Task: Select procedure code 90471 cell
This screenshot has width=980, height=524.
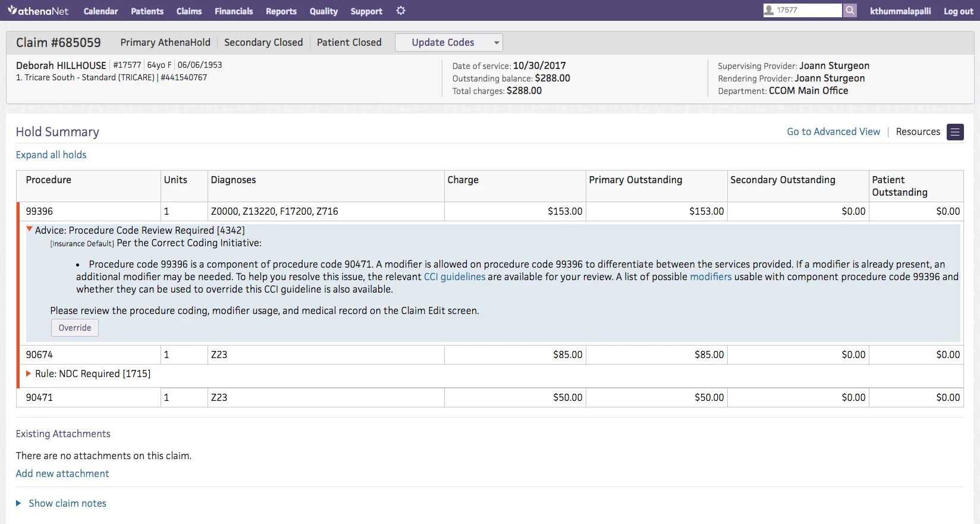Action: (x=89, y=397)
